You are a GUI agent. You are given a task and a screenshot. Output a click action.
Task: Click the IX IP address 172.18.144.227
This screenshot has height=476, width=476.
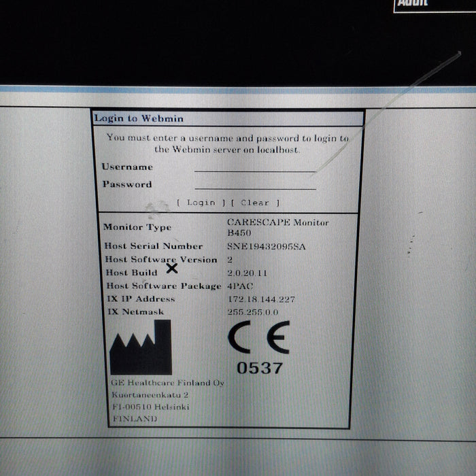[x=261, y=299]
